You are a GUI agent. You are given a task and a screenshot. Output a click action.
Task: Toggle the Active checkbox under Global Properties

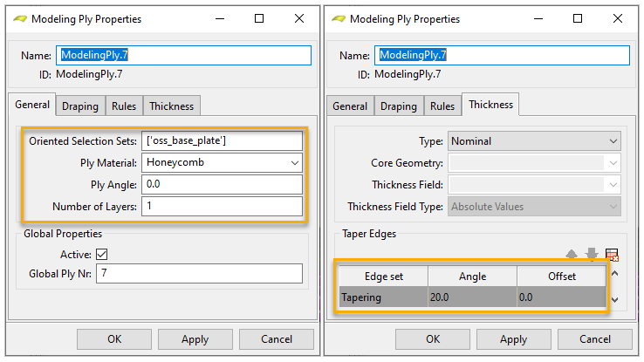click(102, 254)
